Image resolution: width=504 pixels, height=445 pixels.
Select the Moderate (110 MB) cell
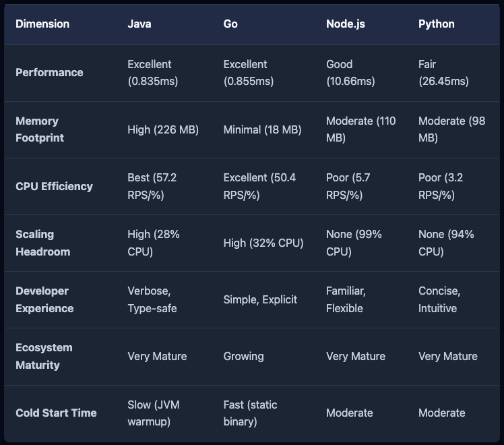click(x=361, y=129)
